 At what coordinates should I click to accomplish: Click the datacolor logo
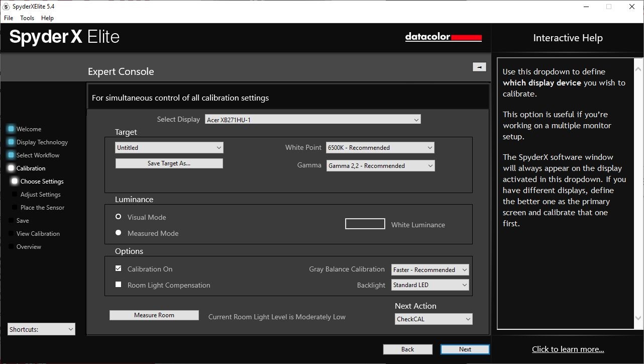(444, 37)
